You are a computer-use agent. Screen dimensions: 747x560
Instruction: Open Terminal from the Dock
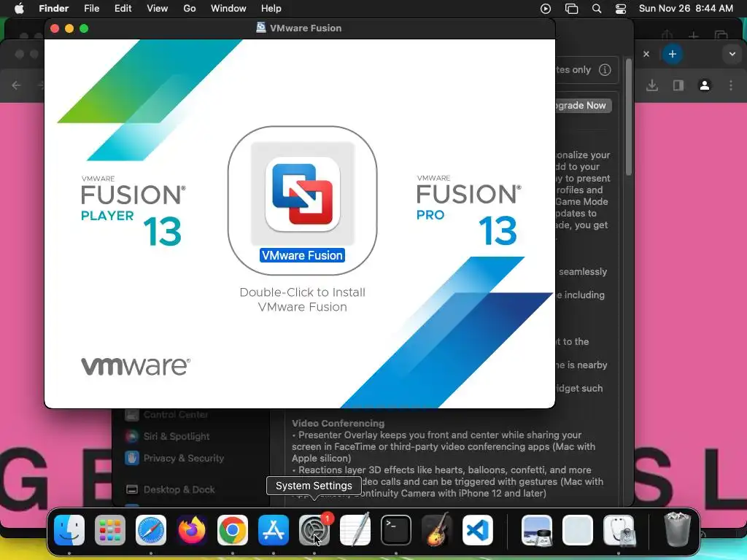tap(396, 530)
